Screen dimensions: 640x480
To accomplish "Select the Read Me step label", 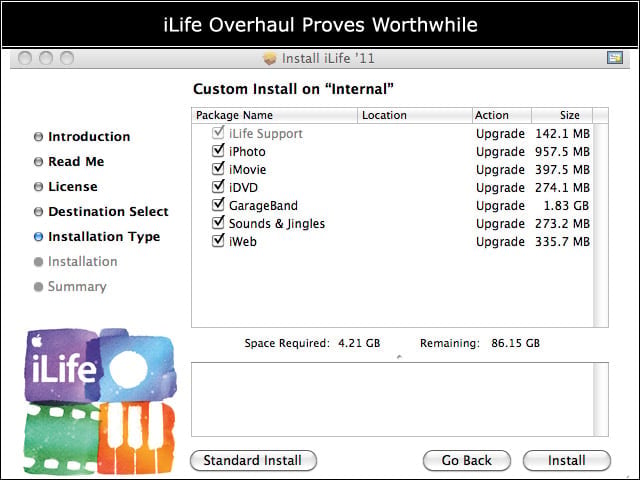I will pyautogui.click(x=76, y=162).
